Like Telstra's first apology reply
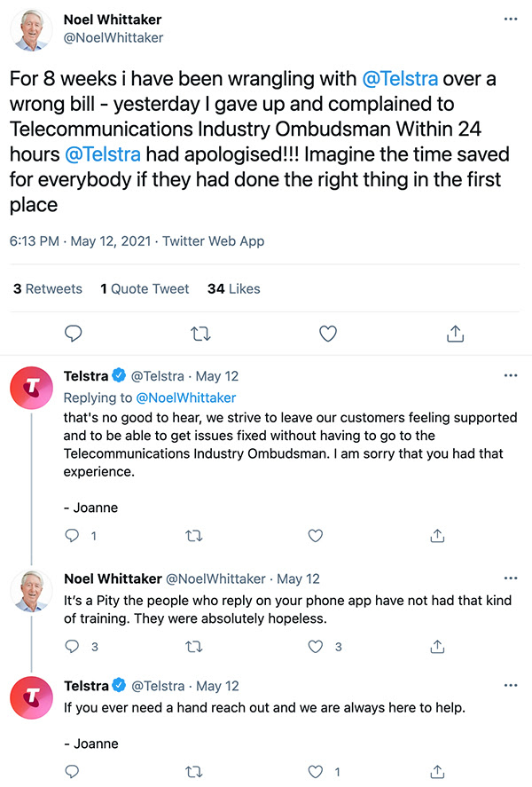 pyautogui.click(x=315, y=536)
